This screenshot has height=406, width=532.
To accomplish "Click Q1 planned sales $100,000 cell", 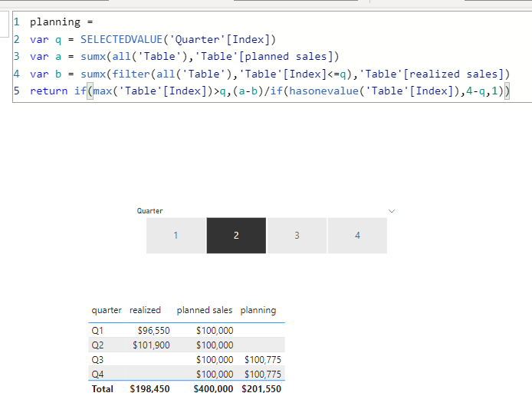I will 215,331.
